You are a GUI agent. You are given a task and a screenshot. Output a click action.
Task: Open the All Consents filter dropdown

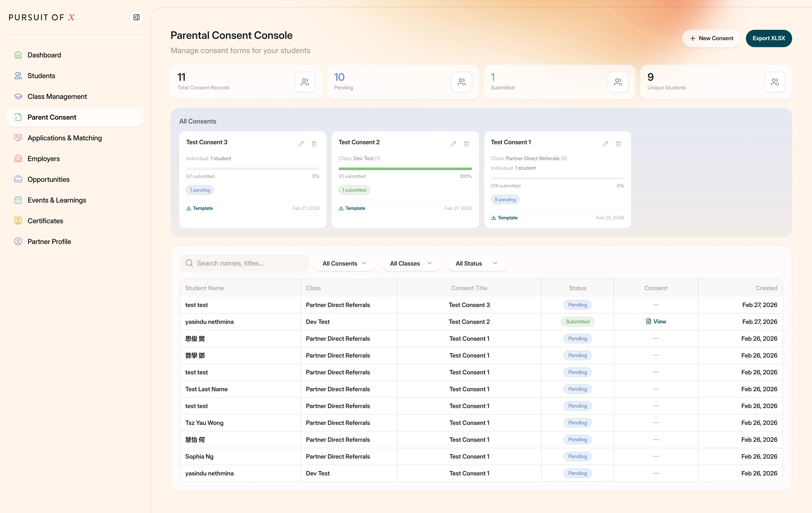tap(345, 263)
